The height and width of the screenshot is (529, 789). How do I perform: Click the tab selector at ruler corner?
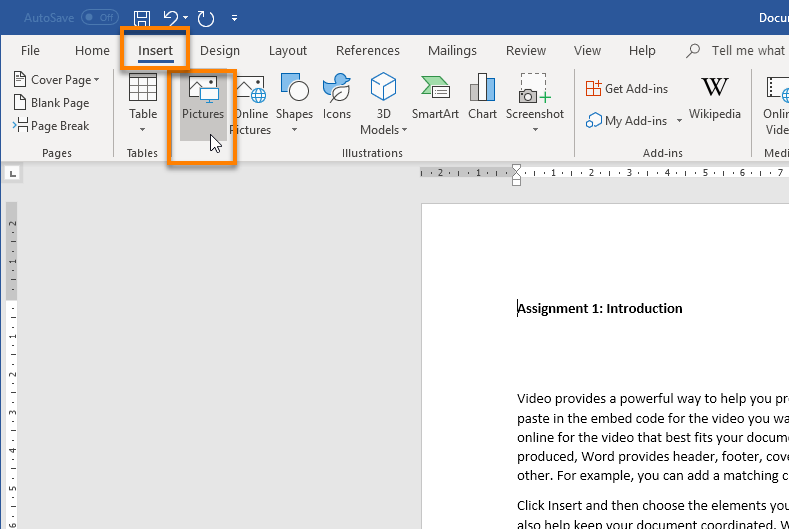coord(13,174)
